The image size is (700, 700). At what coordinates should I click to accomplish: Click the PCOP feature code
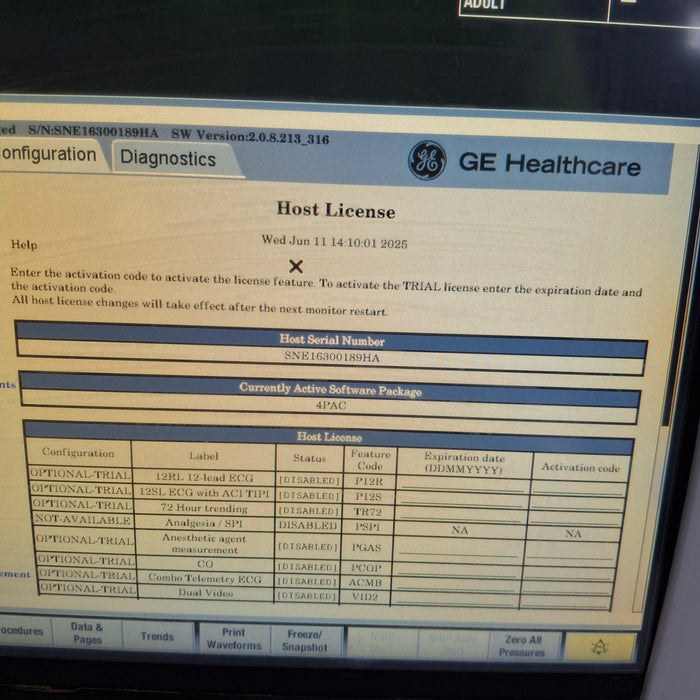pyautogui.click(x=366, y=567)
